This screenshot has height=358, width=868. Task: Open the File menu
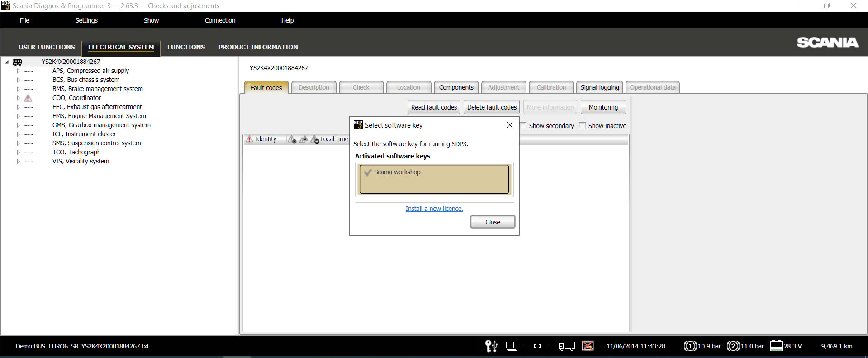click(24, 20)
